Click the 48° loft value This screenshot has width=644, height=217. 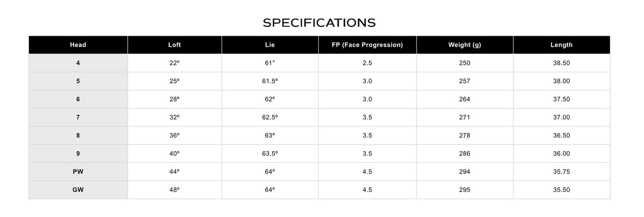click(174, 190)
